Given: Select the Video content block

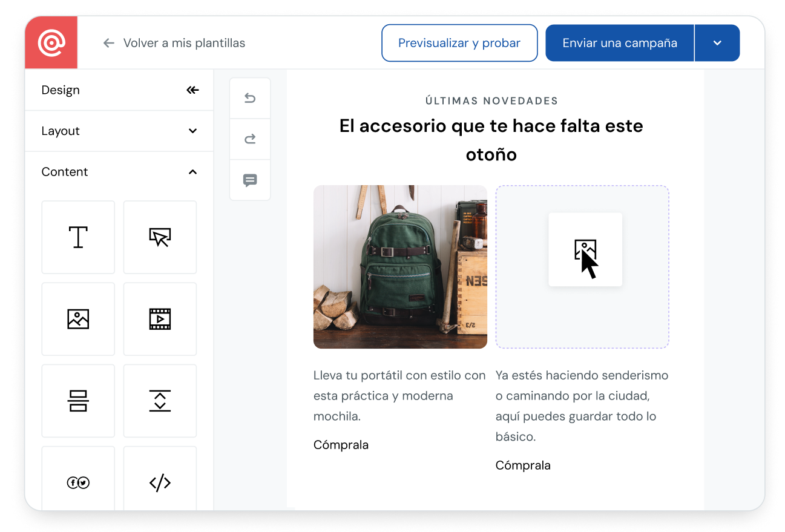Looking at the screenshot, I should [160, 319].
